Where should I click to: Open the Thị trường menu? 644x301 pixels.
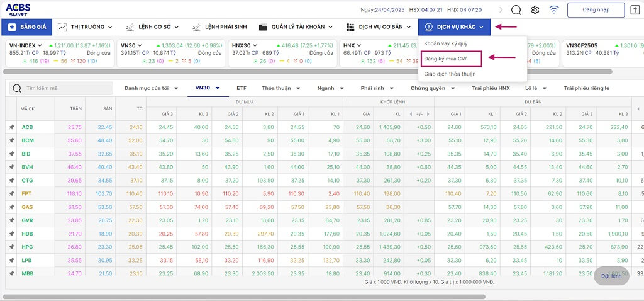tap(85, 27)
